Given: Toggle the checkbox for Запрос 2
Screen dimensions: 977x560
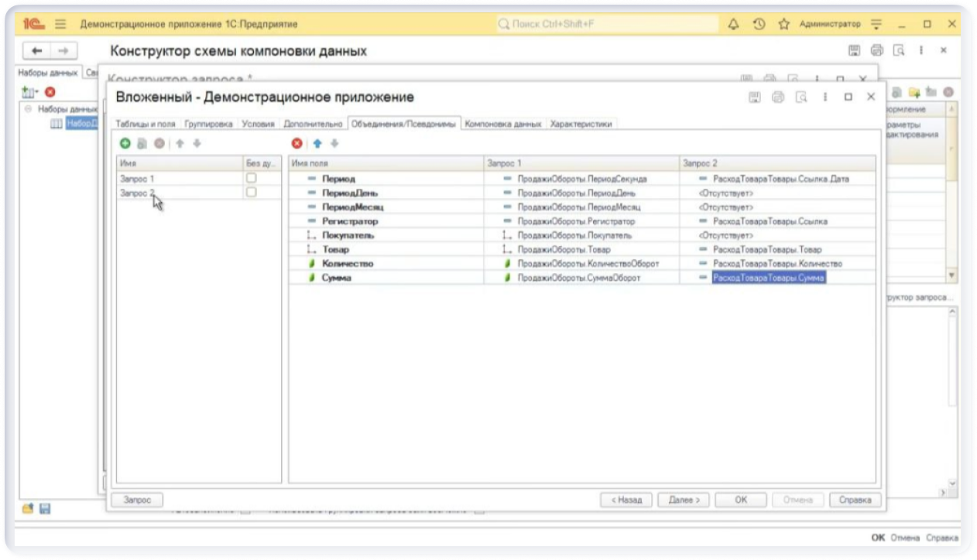Looking at the screenshot, I should coord(251,193).
